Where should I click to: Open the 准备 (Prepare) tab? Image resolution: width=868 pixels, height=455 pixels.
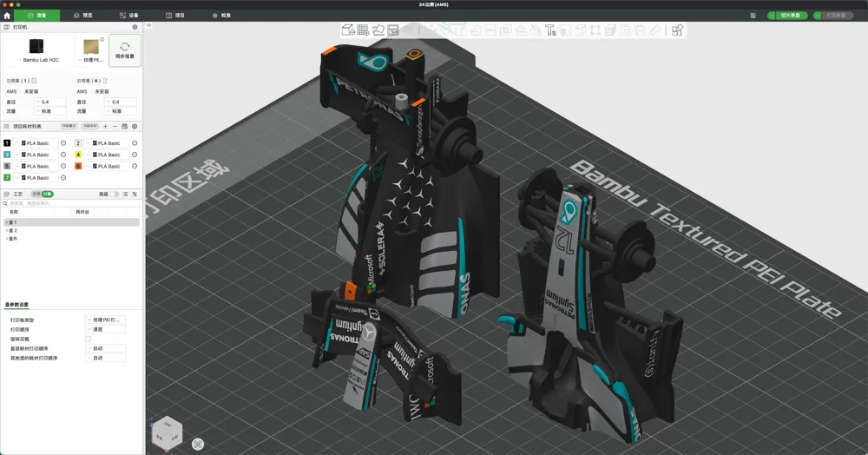tap(37, 16)
